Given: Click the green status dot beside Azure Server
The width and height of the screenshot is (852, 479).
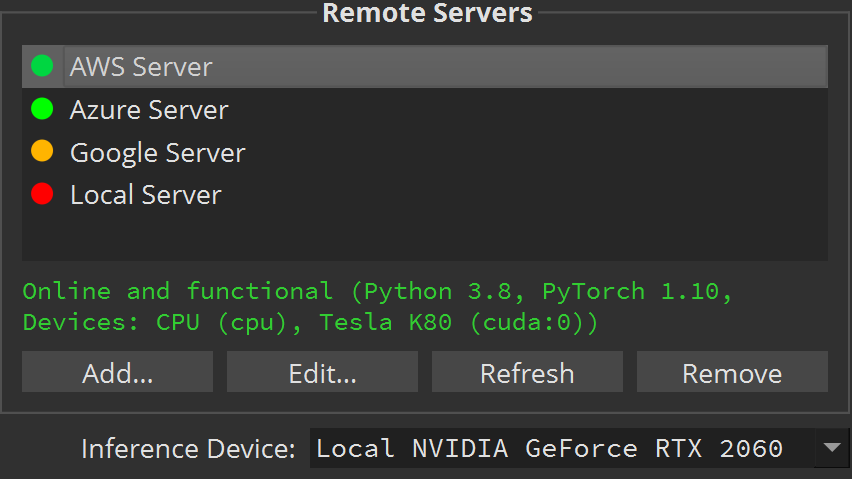Looking at the screenshot, I should click(x=42, y=109).
